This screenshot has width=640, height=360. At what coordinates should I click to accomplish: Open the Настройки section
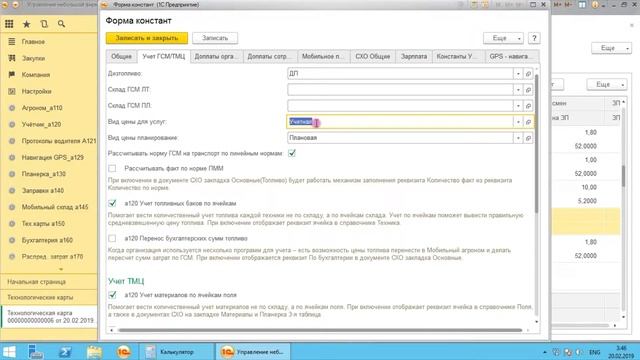coord(36,91)
